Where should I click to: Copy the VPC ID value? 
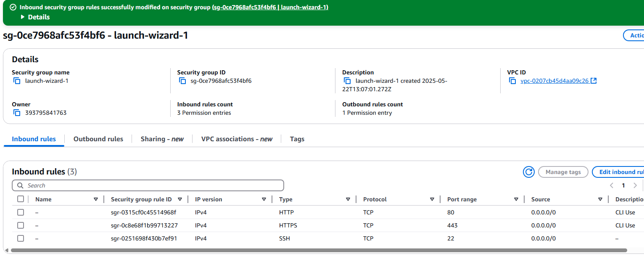(x=512, y=81)
